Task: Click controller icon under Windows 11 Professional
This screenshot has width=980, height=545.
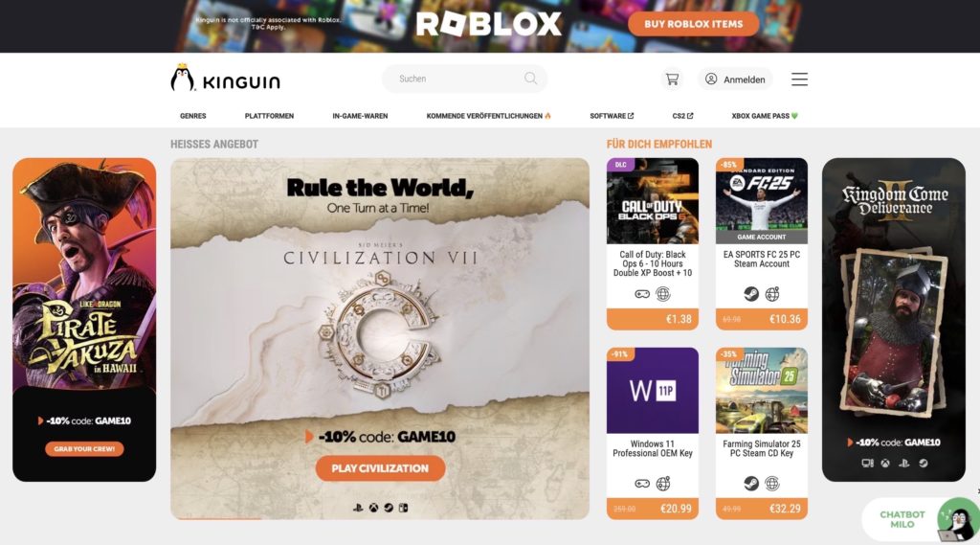Action: 642,483
